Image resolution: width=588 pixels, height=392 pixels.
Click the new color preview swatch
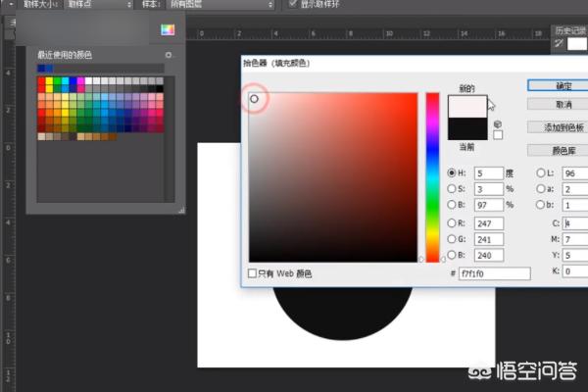click(467, 107)
